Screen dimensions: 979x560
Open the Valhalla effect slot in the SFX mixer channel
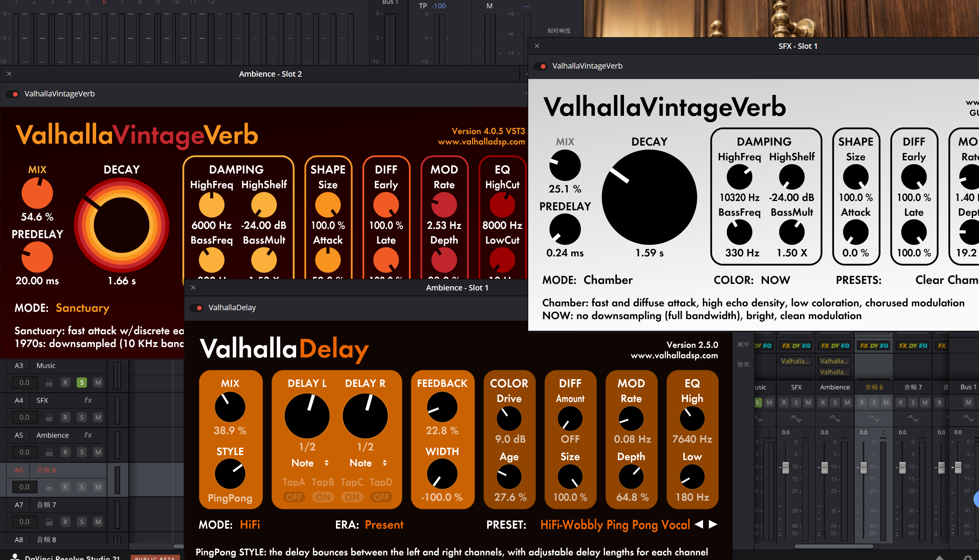796,361
